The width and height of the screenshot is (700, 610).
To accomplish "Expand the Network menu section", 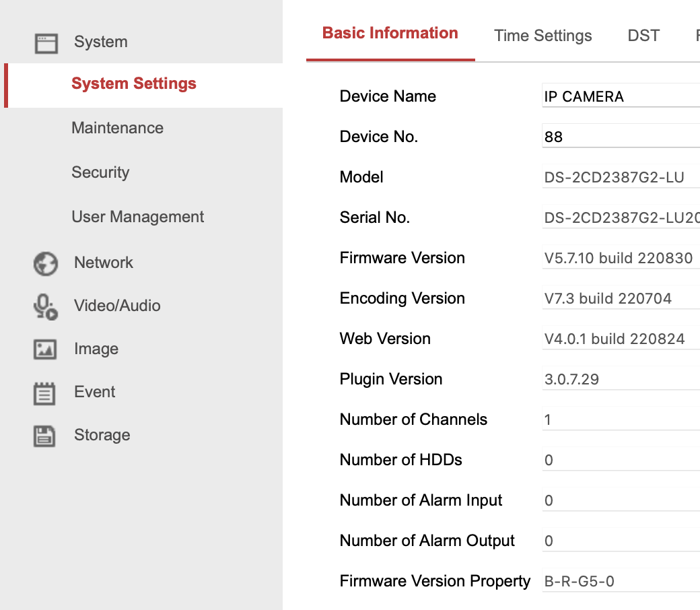I will 104,263.
